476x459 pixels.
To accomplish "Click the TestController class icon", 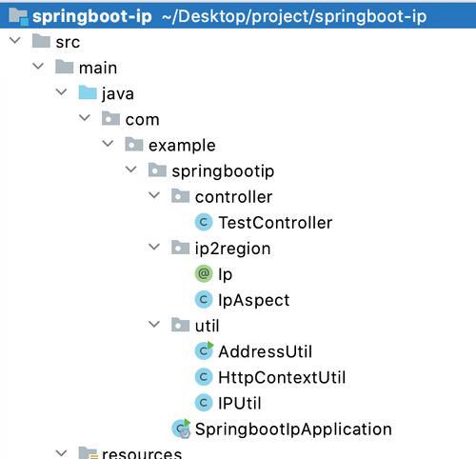I will click(x=204, y=222).
